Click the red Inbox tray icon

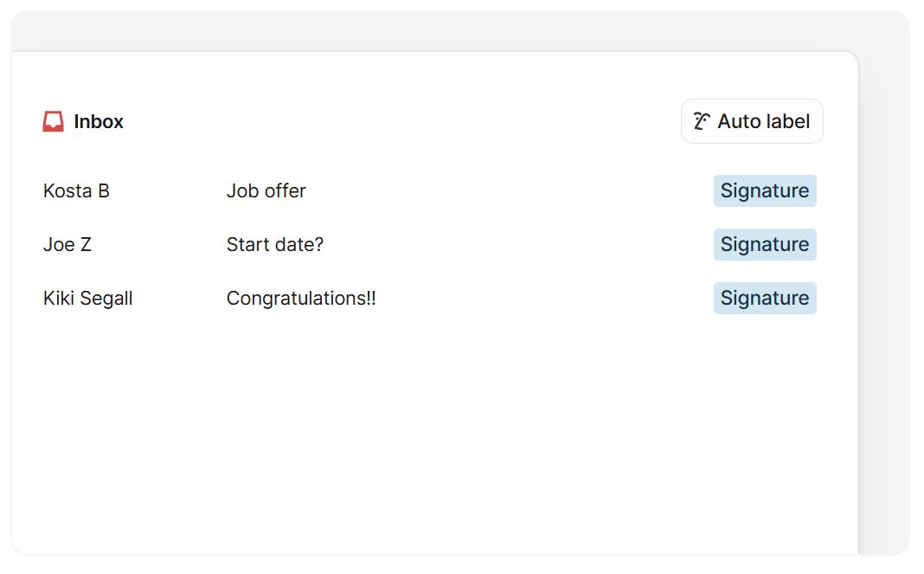(x=53, y=121)
